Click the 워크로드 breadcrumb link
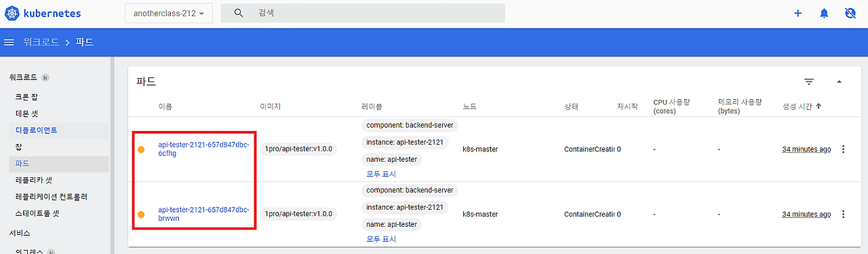Screen dimensions: 868x254 (41, 42)
